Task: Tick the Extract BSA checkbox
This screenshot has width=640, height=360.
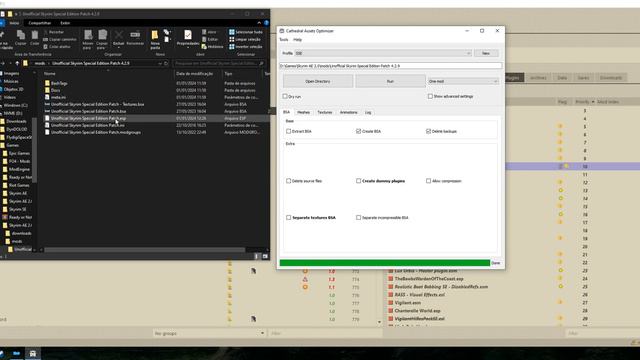Action: [289, 131]
